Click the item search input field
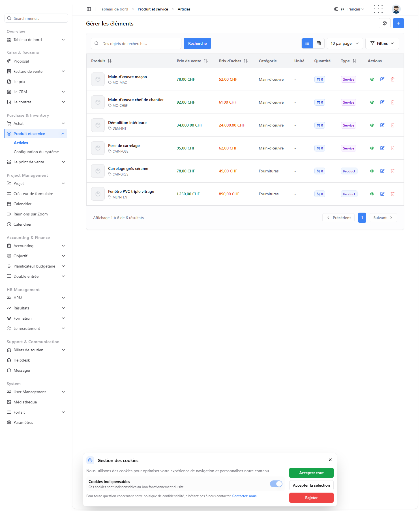420x511 pixels. [136, 43]
